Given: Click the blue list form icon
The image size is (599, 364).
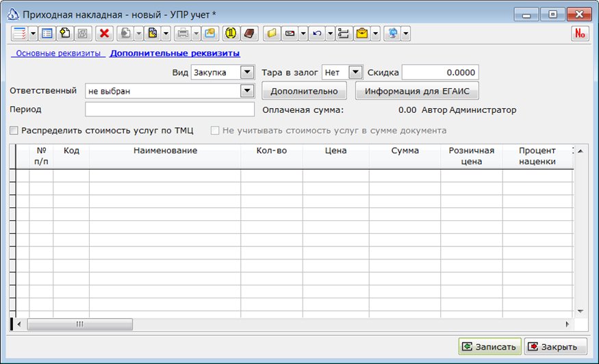Looking at the screenshot, I should [x=47, y=34].
